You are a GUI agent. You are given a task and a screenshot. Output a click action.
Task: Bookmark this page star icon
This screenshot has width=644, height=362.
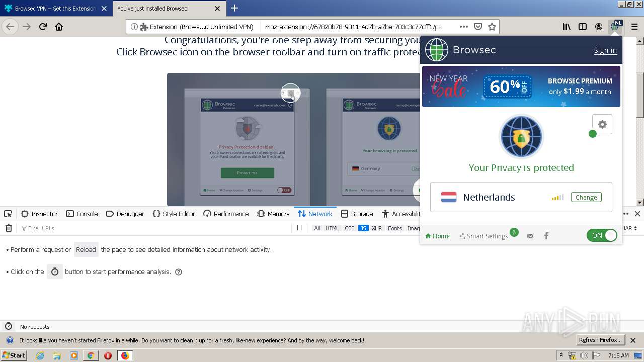(x=492, y=27)
